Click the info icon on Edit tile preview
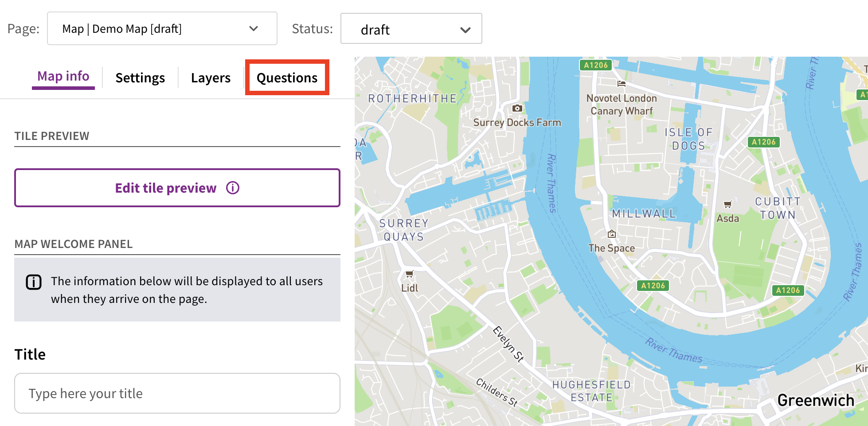Screen dimensions: 868x426 point(233,188)
